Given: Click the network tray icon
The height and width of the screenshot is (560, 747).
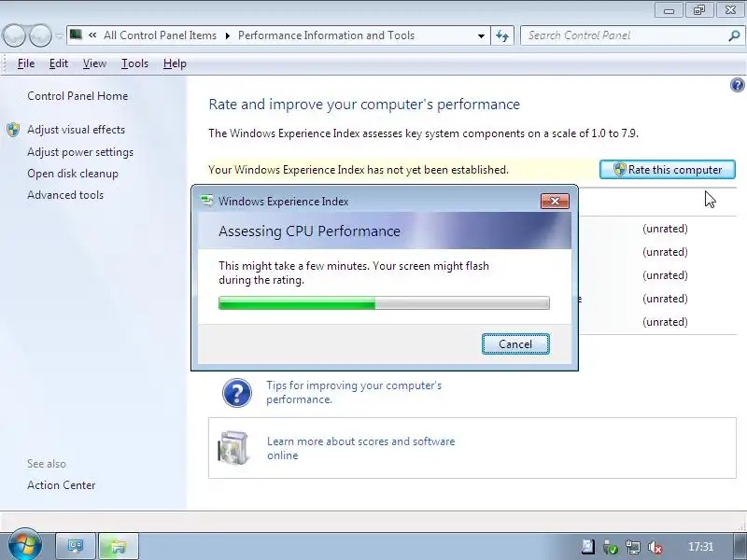Looking at the screenshot, I should tap(633, 547).
